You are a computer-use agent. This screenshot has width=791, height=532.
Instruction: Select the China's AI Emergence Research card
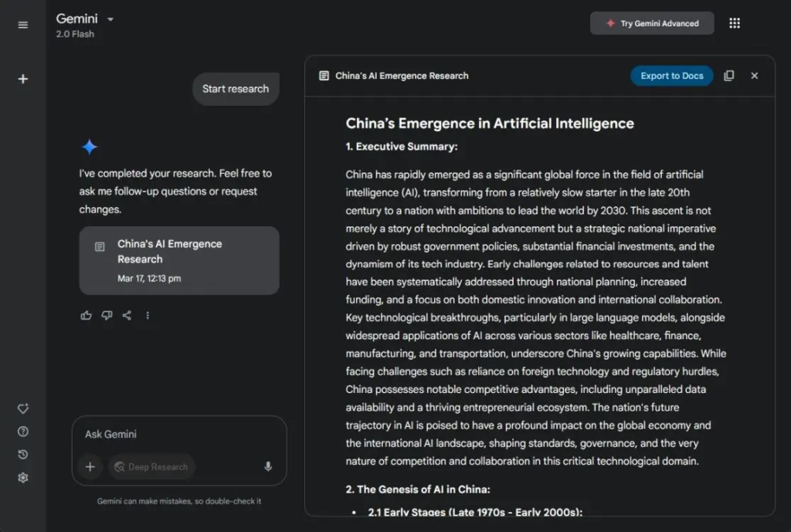pyautogui.click(x=179, y=260)
